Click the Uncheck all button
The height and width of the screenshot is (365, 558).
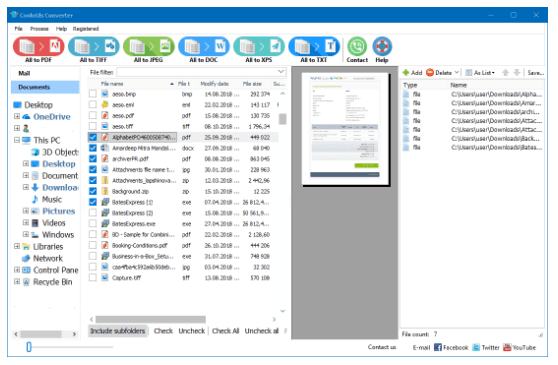point(262,331)
